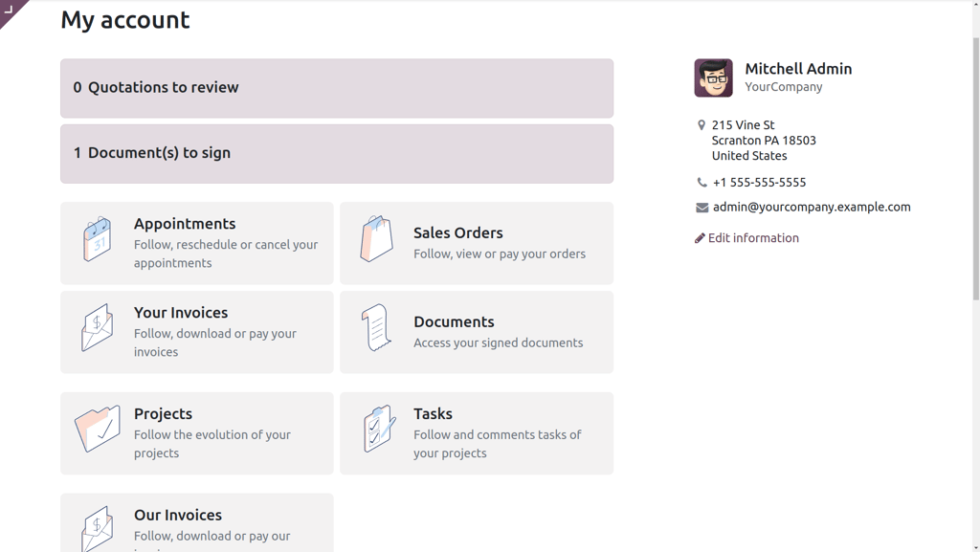Open the Appointments title link
This screenshot has width=980, height=552.
click(x=185, y=224)
